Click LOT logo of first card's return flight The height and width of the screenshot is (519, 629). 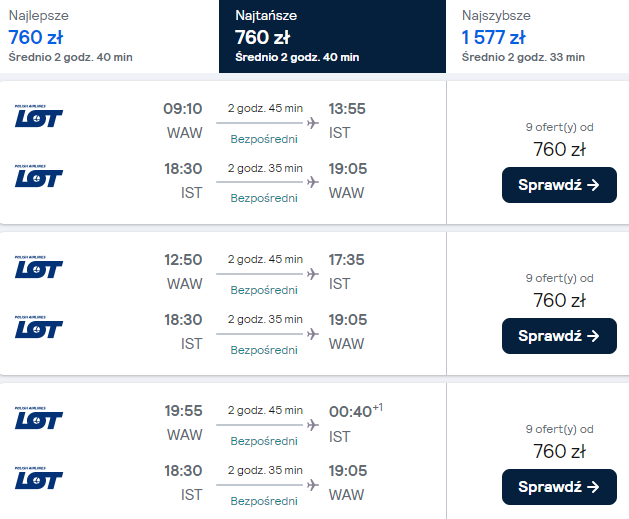pyautogui.click(x=39, y=177)
